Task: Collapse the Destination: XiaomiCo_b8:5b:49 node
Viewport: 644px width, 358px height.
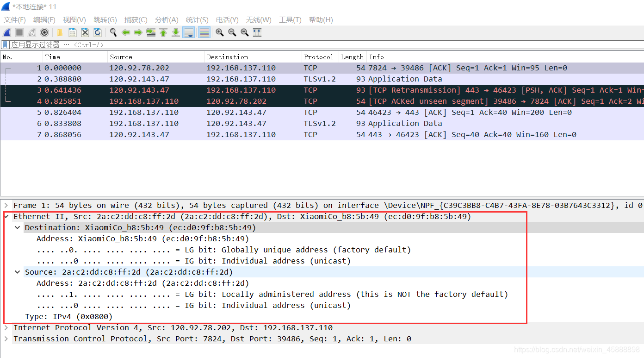Action: point(18,227)
